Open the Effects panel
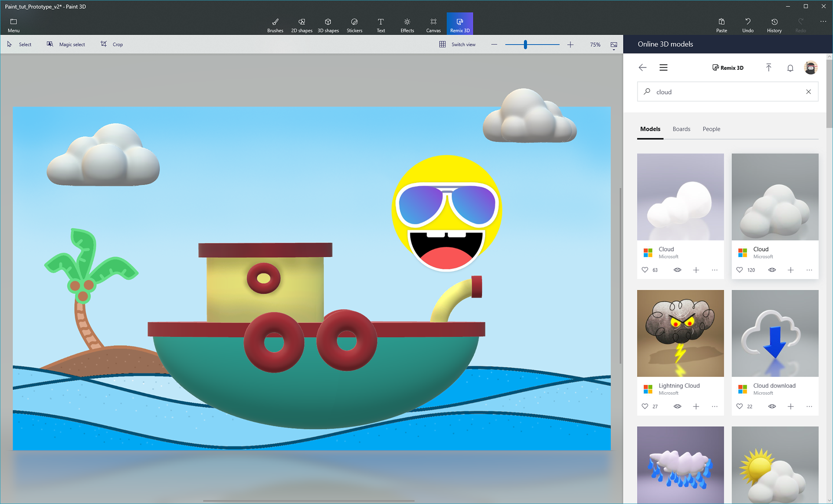 (407, 25)
